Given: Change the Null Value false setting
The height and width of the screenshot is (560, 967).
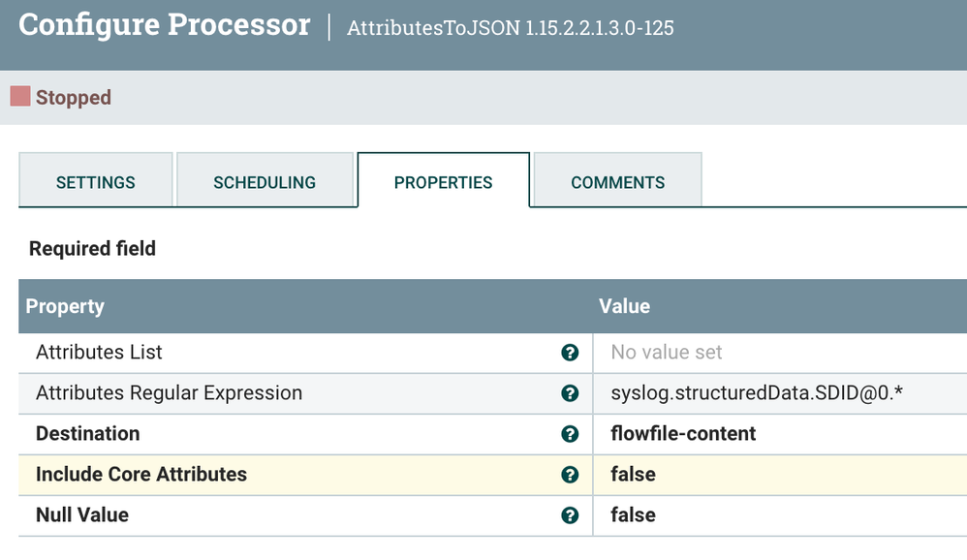Looking at the screenshot, I should pos(780,515).
